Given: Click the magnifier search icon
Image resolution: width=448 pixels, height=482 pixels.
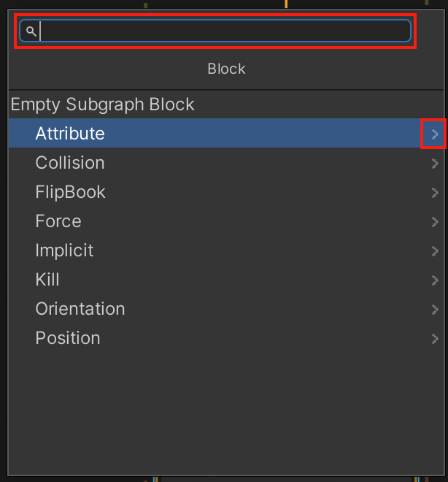Looking at the screenshot, I should 31,31.
